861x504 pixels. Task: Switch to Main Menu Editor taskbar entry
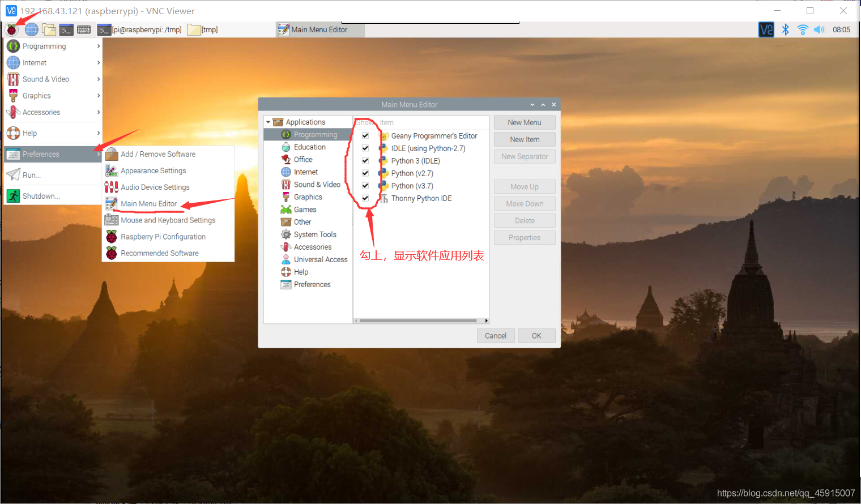320,29
